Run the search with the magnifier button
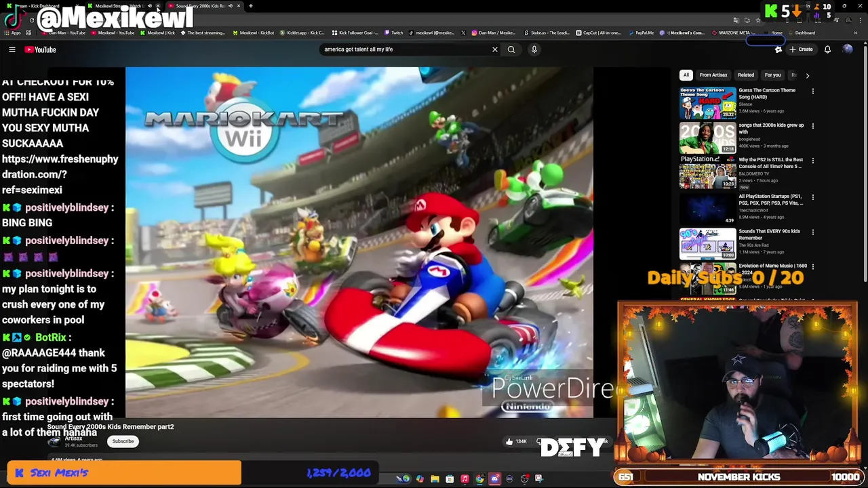Viewport: 868px width, 488px height. click(511, 49)
